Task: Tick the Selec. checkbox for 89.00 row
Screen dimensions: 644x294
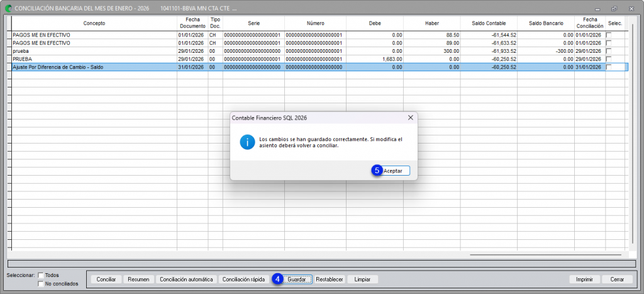Action: [609, 43]
